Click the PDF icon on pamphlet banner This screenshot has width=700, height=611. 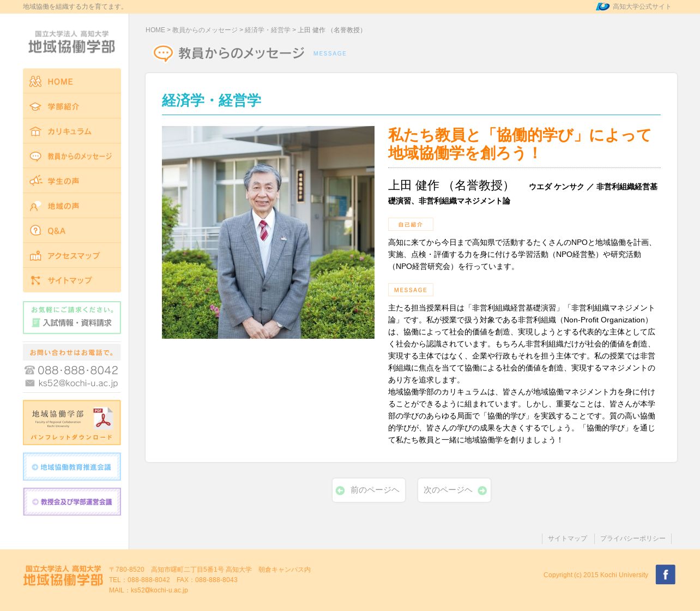coord(102,418)
